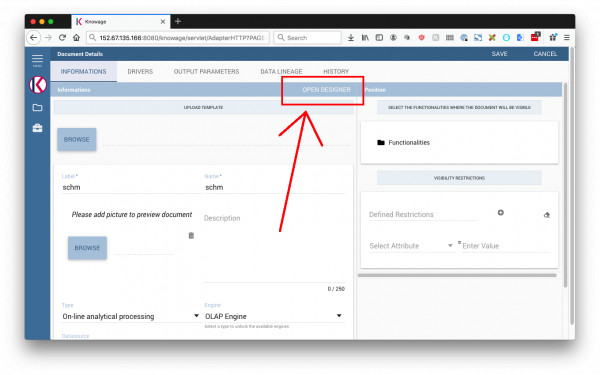Screen dimensions: 600x375
Task: Click the Functionalities folder icon
Action: (381, 142)
